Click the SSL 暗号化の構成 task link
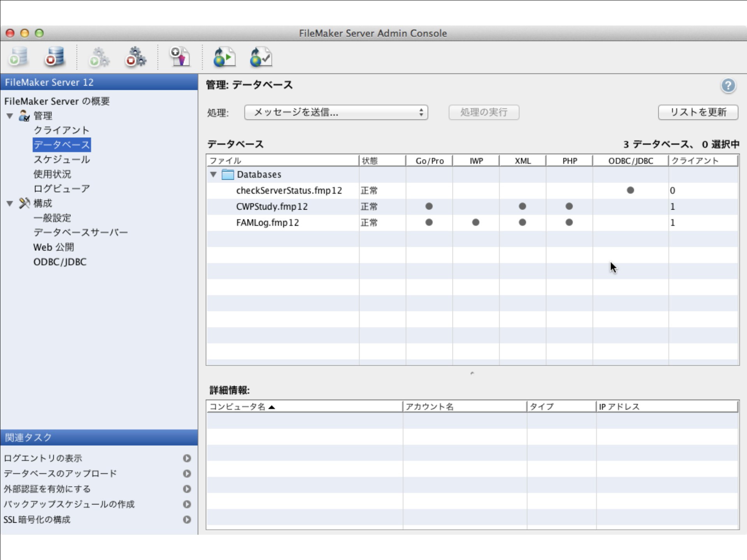 37,520
